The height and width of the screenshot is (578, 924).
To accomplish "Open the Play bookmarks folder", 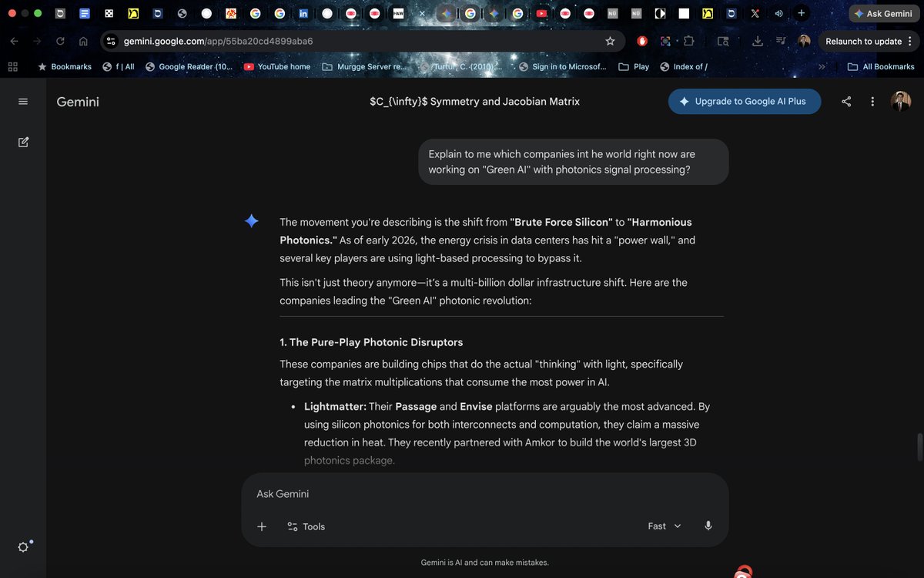I will click(x=634, y=67).
